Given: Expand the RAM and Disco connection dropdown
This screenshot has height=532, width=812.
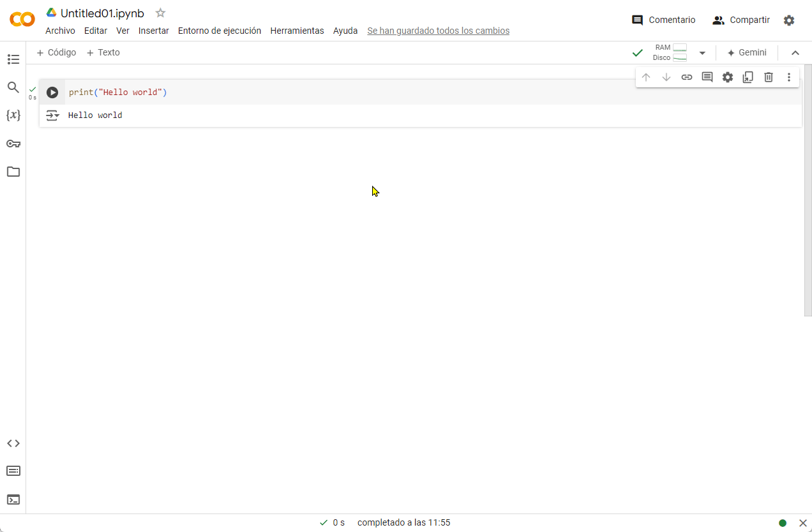Looking at the screenshot, I should click(702, 53).
